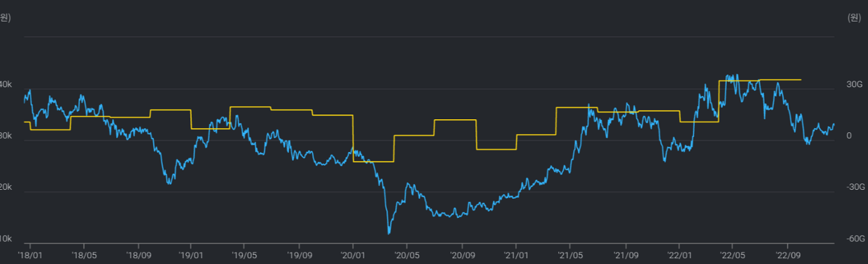Image resolution: width=868 pixels, height=264 pixels.
Task: Click the '18/01 date label on x-axis
Action: point(30,255)
